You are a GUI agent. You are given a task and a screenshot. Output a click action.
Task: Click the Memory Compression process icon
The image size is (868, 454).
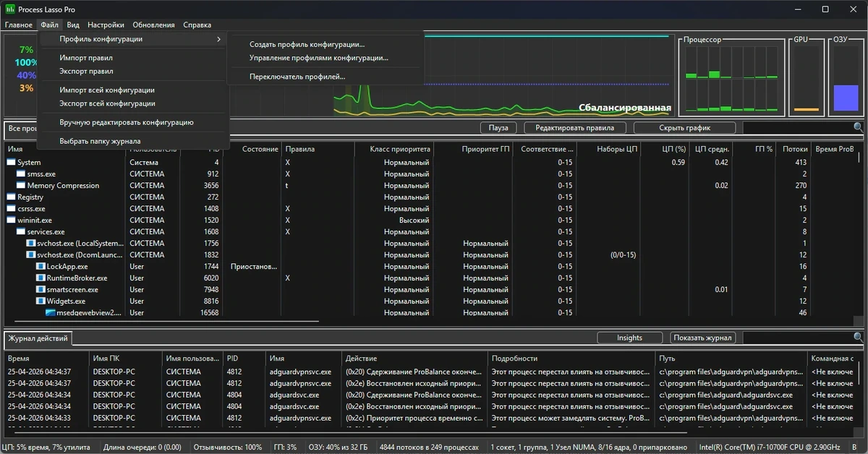21,186
